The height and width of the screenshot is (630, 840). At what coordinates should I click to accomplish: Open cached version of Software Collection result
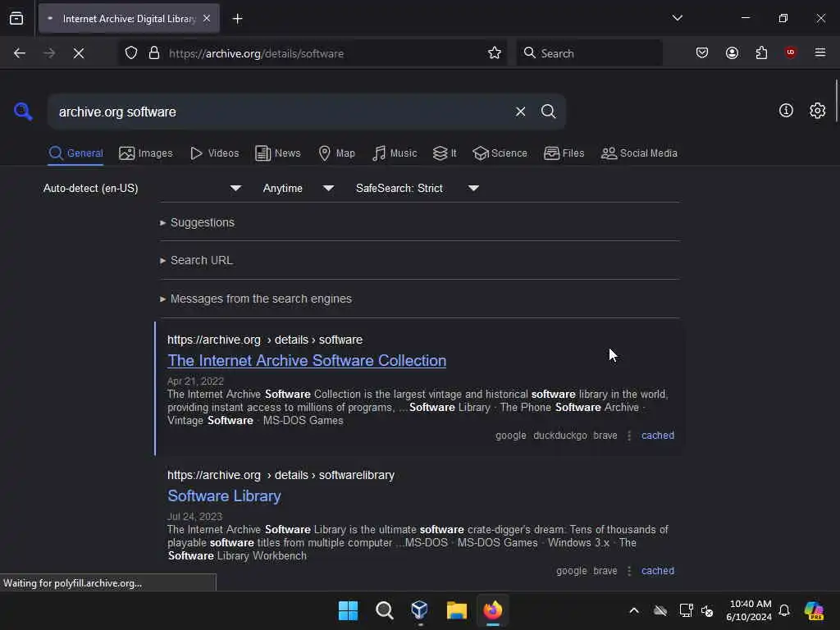click(657, 436)
